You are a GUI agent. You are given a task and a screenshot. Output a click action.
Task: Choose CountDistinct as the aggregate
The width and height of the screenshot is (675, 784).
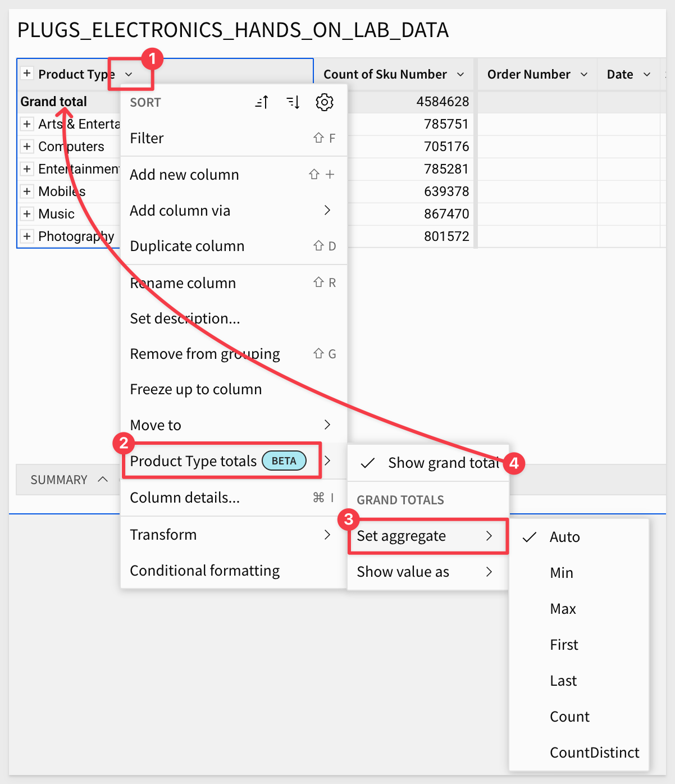click(x=594, y=753)
